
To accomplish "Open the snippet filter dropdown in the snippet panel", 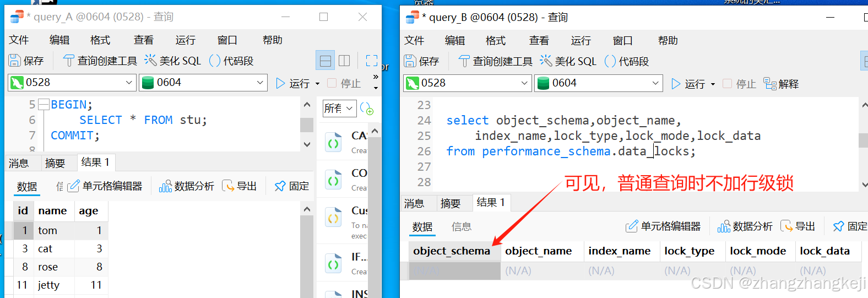I will pyautogui.click(x=339, y=109).
